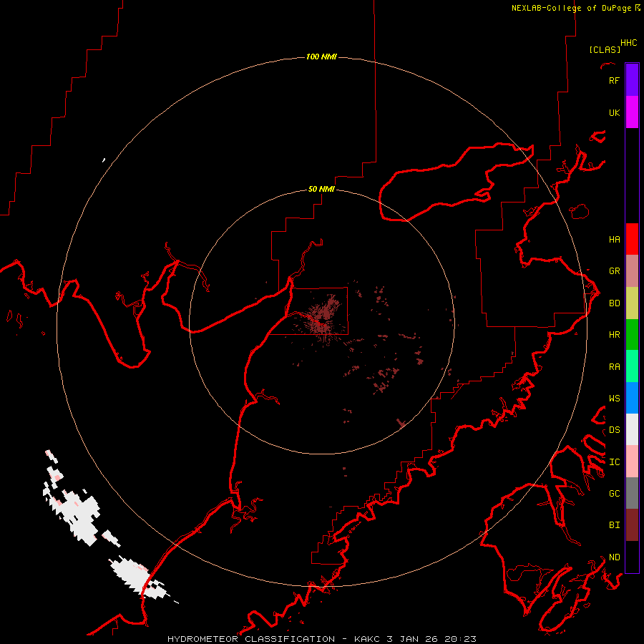Click the 20:23 timestamp text
The width and height of the screenshot is (644, 644).
coord(462,639)
